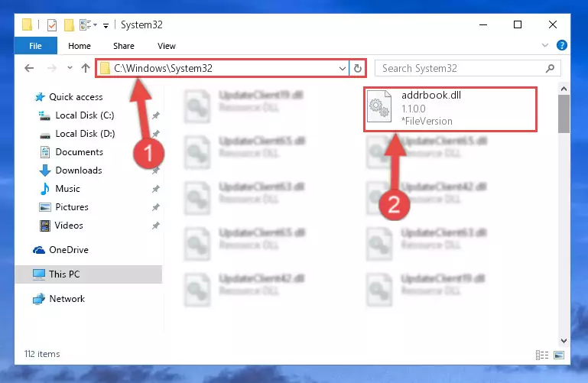Maximize the System32 window
588x383 pixels.
click(518, 24)
